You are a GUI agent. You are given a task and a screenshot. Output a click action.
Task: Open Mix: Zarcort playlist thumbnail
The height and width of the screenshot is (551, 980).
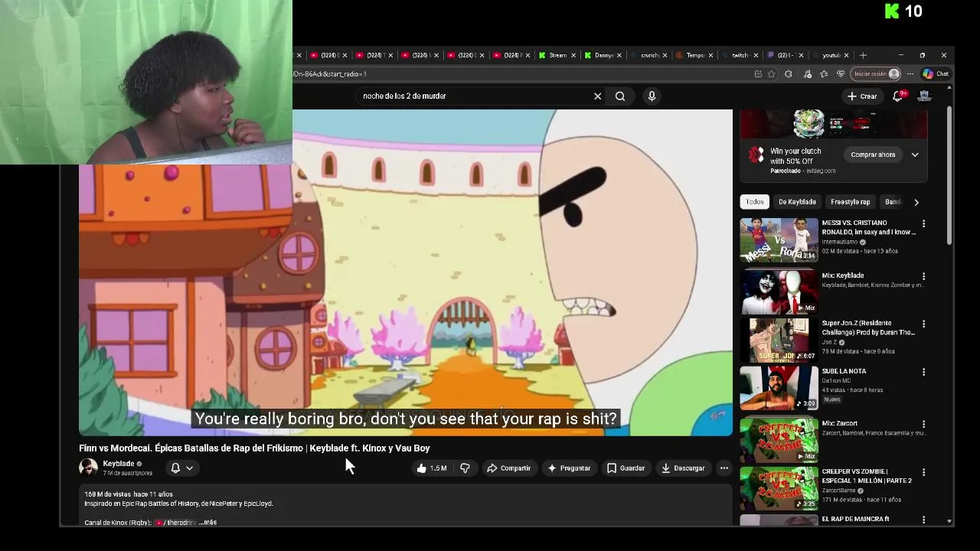click(779, 440)
